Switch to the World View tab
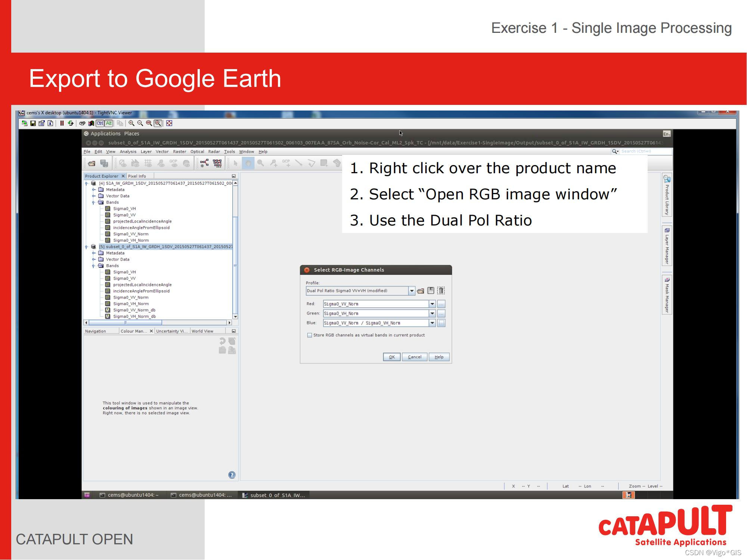The image size is (747, 560). tap(202, 331)
